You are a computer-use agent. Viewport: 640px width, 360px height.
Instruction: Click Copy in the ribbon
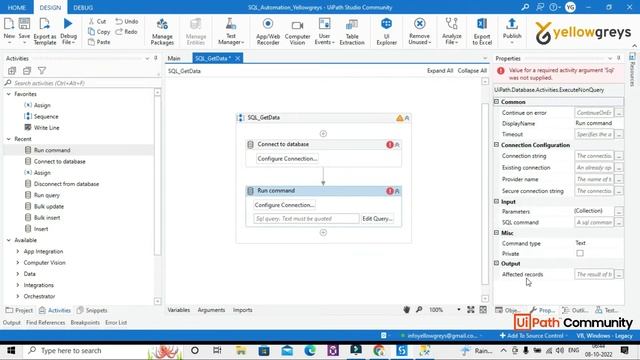99,31
